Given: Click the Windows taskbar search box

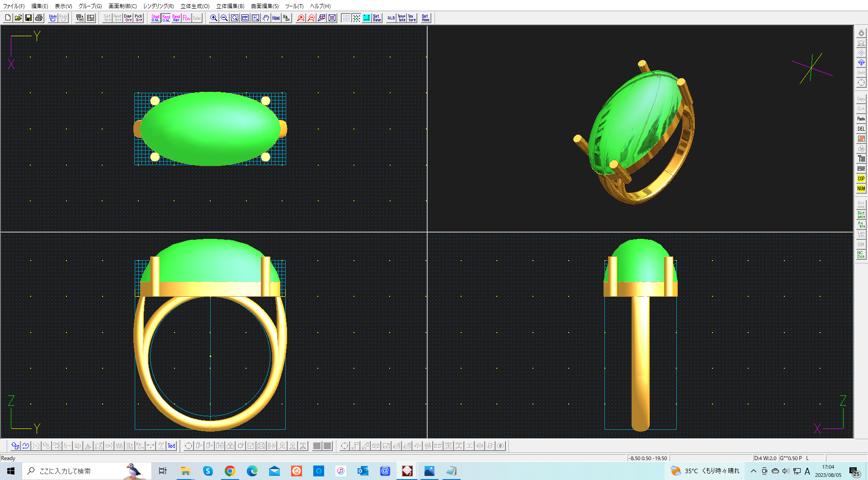Looking at the screenshot, I should pyautogui.click(x=77, y=471).
